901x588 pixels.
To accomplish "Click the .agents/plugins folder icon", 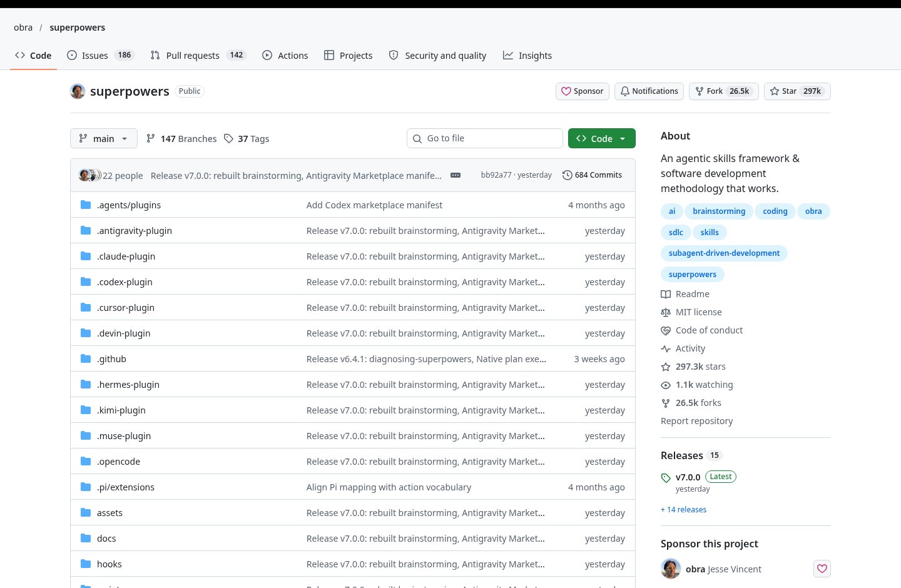I will [86, 205].
